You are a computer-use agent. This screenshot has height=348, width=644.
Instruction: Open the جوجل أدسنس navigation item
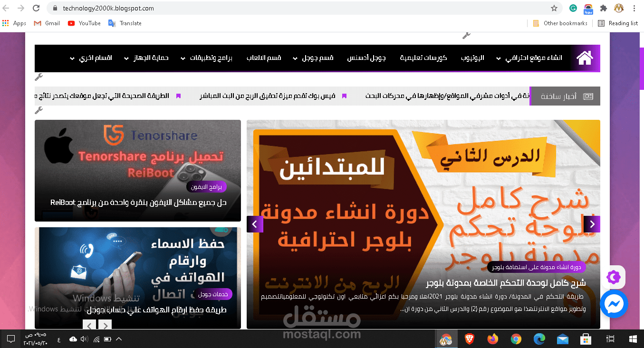366,58
